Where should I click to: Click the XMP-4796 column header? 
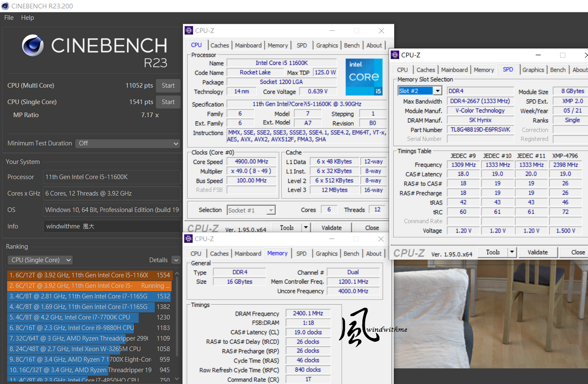(565, 156)
